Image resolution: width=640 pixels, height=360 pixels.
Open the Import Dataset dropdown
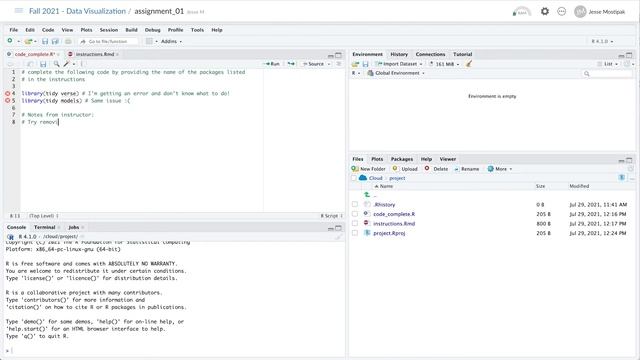click(x=399, y=64)
